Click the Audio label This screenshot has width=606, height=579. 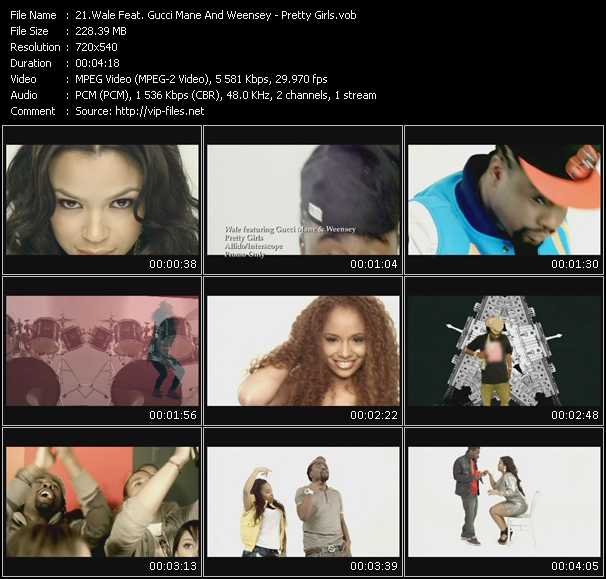point(24,95)
